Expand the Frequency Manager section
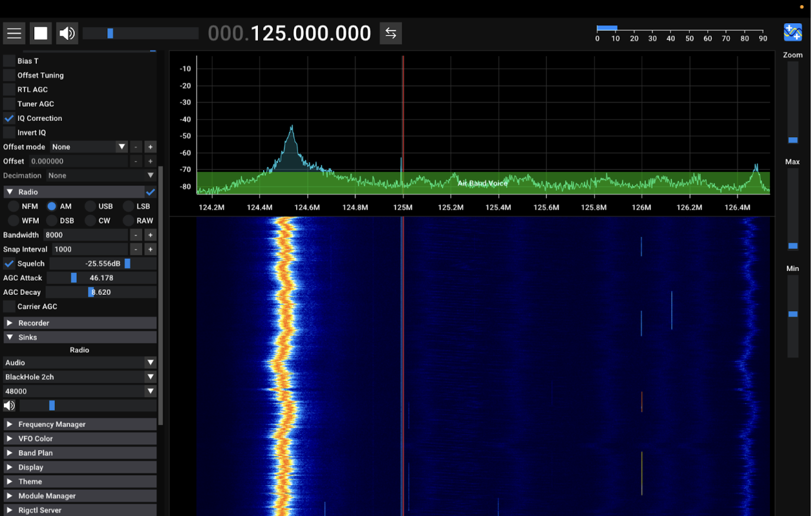The height and width of the screenshot is (516, 812). coord(52,424)
